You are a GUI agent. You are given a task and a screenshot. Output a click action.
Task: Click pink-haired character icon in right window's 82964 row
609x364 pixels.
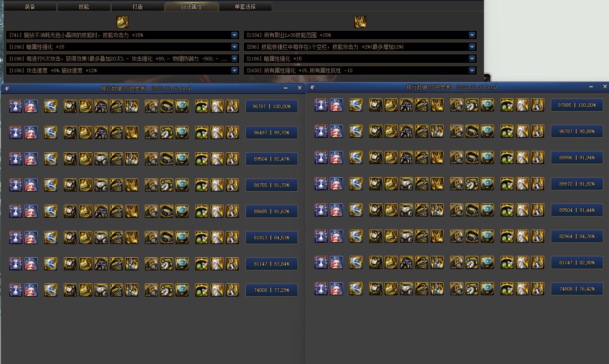336,236
